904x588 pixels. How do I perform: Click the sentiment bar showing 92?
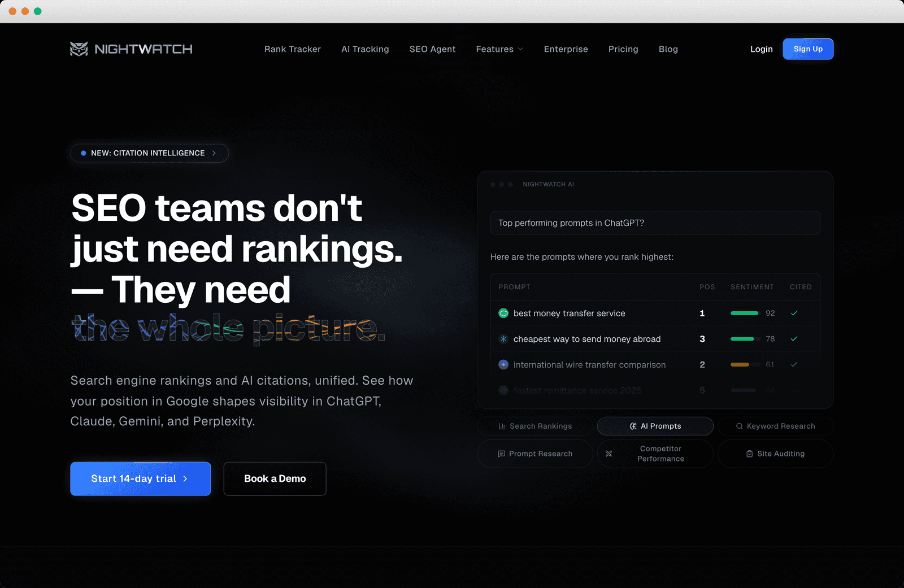pyautogui.click(x=745, y=313)
